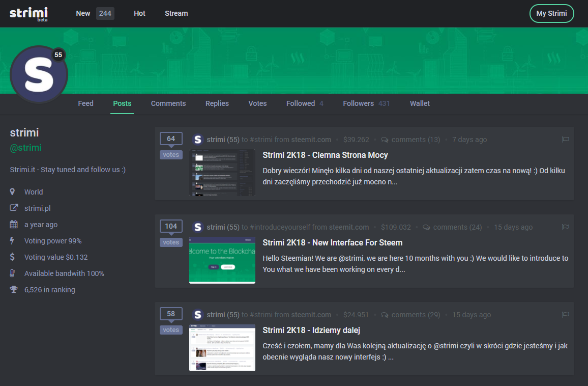Open post title Strimi 2K18 - Idziemy dalej
Image resolution: width=588 pixels, height=386 pixels.
click(311, 330)
